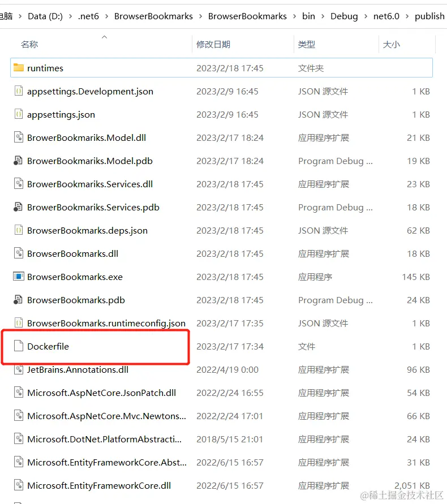Select the file name Dockerfile

pos(48,346)
